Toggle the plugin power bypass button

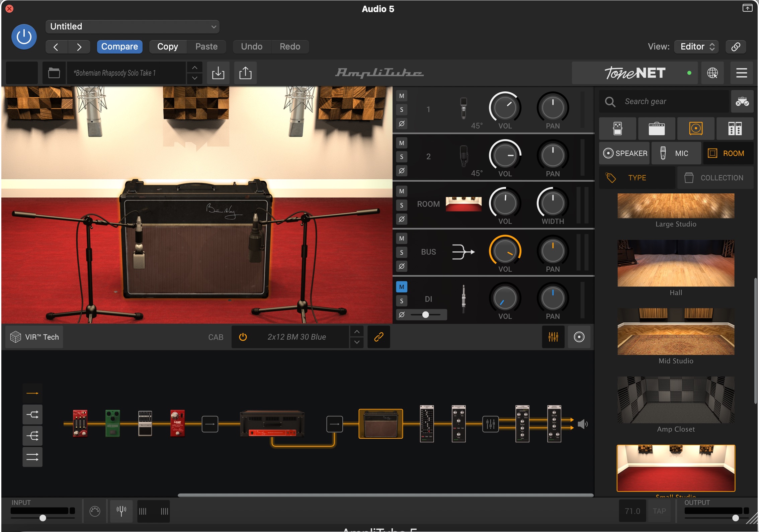pos(24,37)
